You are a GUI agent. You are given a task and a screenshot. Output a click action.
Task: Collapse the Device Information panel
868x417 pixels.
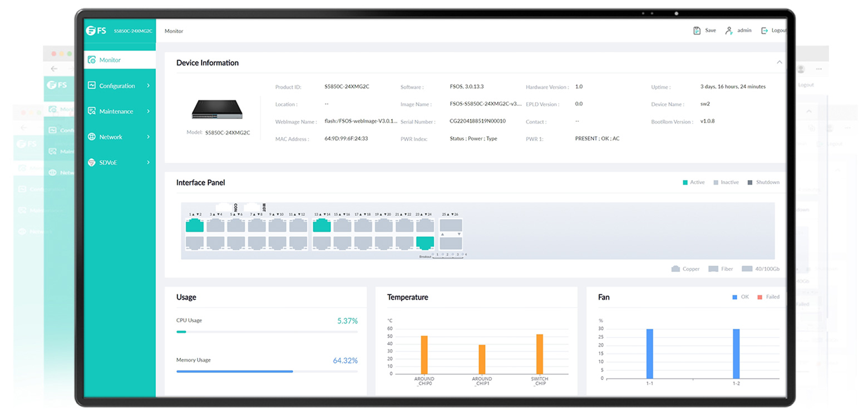(x=780, y=63)
